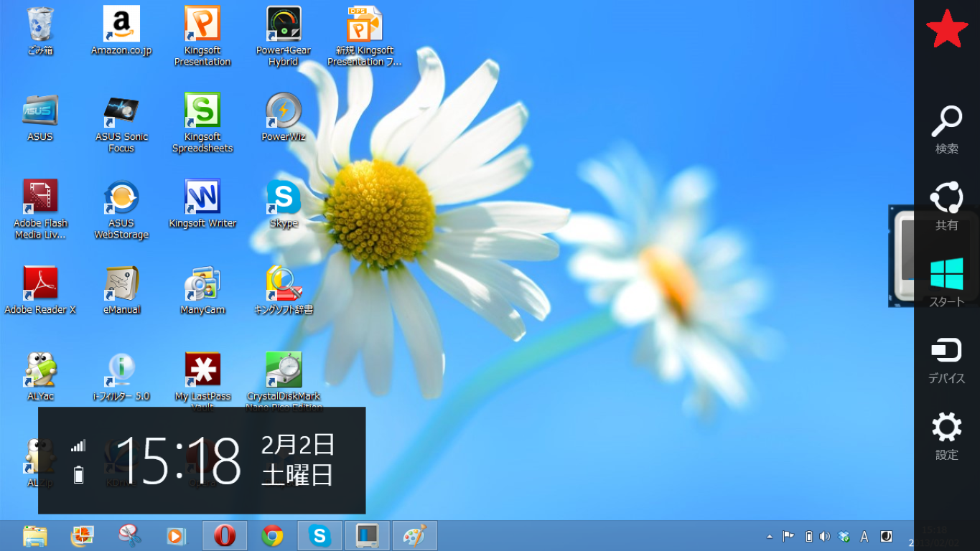Open the デバイス (Devices) charm
Viewport: 980px width, 551px height.
coord(946,359)
